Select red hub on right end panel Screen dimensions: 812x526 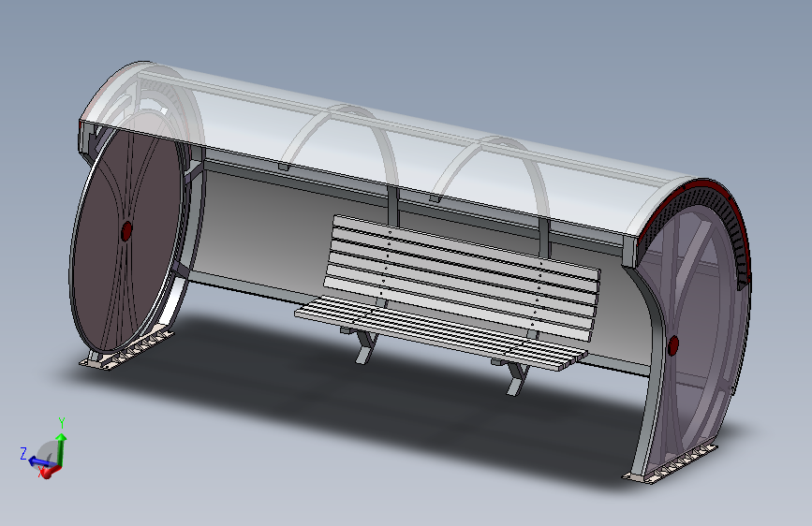pyautogui.click(x=673, y=345)
